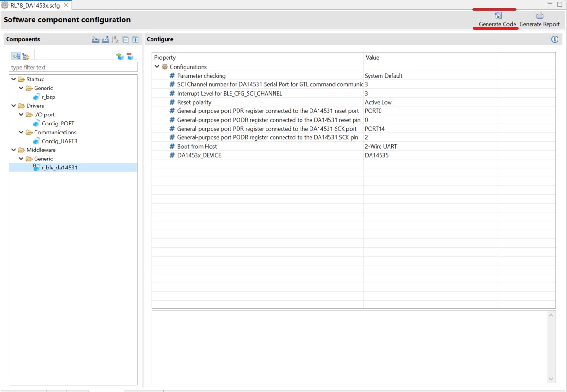The image size is (567, 392).
Task: Click the import configuration icon in Components header
Action: coord(96,39)
